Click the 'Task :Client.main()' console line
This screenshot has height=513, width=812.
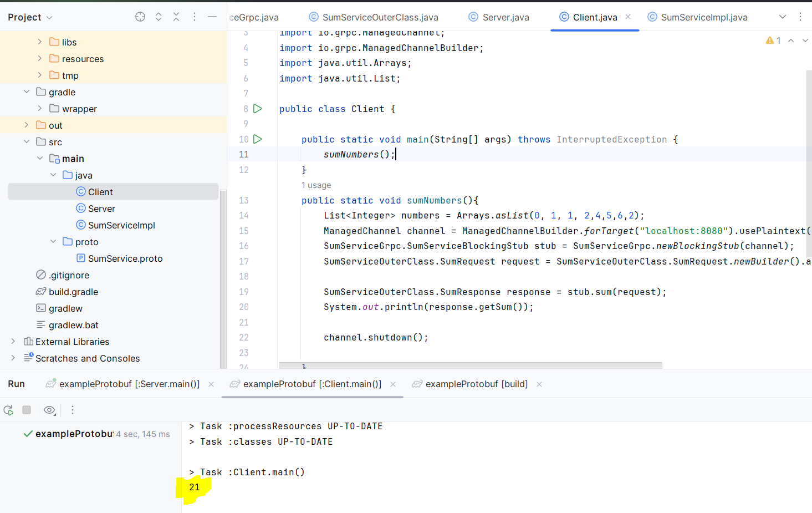247,473
